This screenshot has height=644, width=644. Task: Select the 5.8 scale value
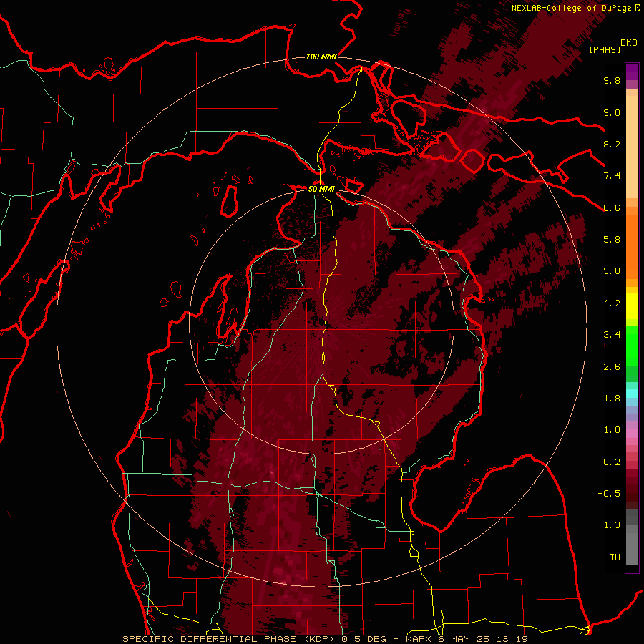tap(612, 240)
